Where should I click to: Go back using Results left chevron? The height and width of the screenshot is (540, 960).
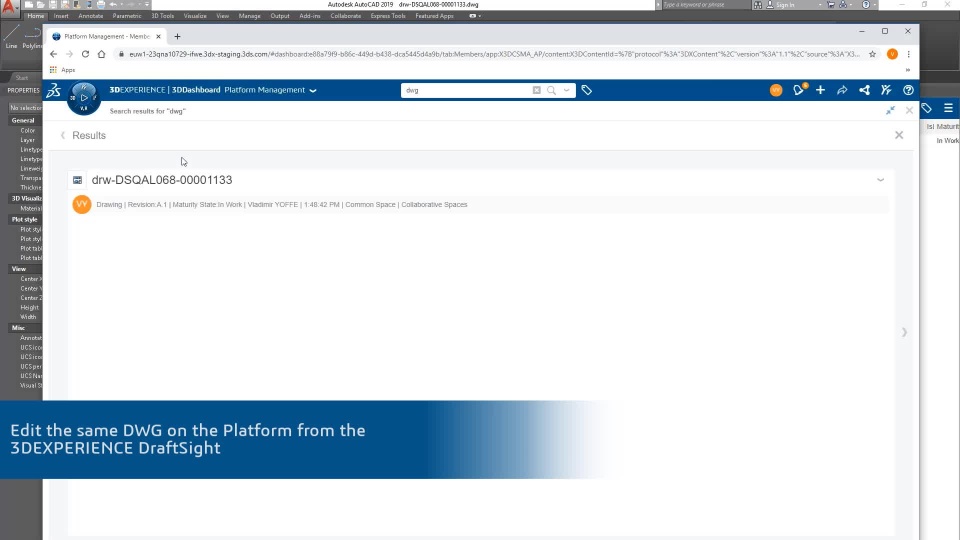[62, 135]
